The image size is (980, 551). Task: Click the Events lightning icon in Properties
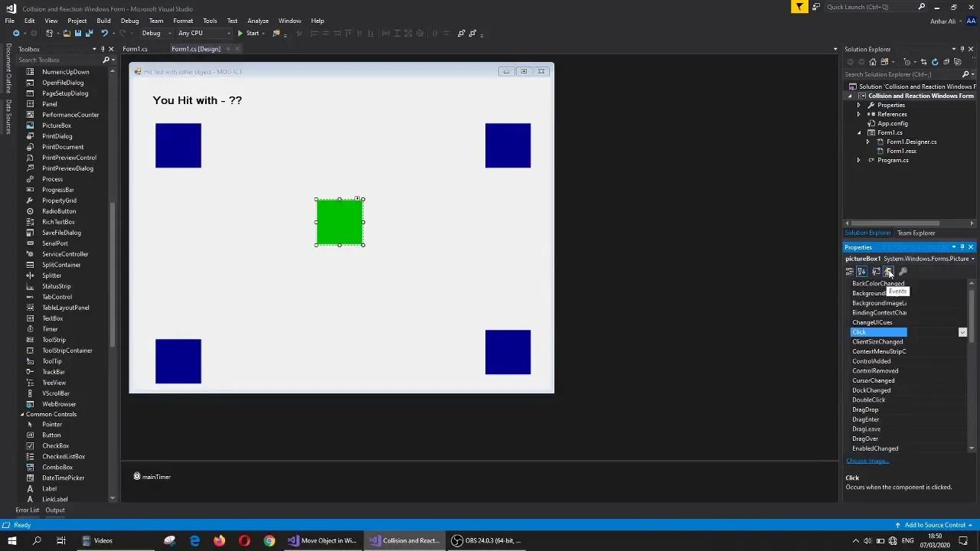coord(888,272)
